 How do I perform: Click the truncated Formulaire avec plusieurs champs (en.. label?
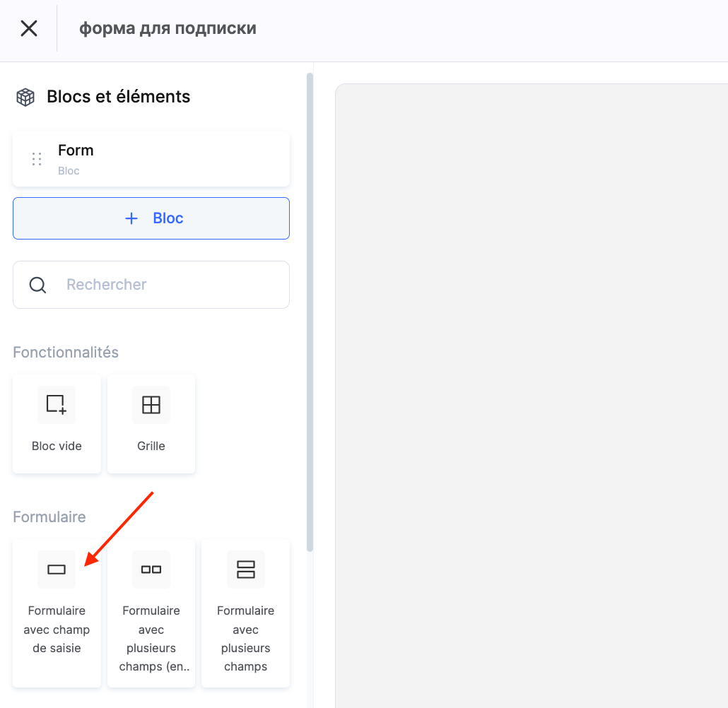click(151, 639)
